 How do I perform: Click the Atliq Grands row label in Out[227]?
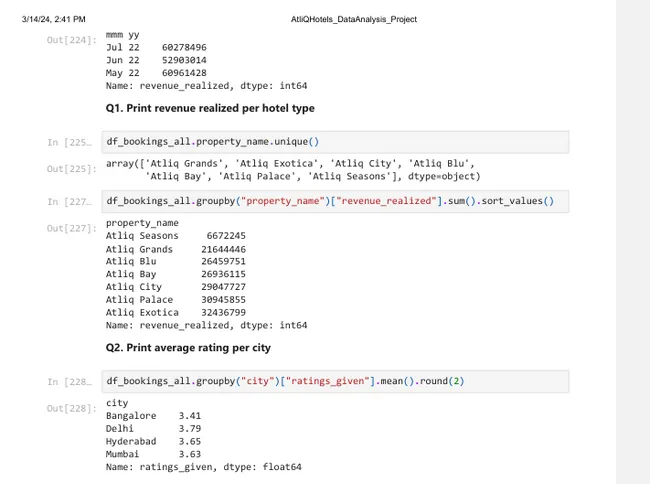pos(139,249)
